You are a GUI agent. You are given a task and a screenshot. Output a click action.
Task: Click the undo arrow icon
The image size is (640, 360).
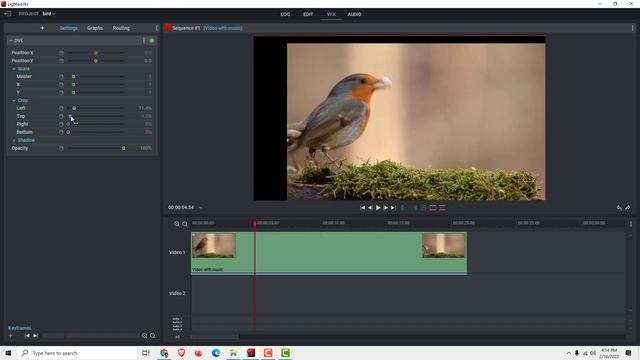[619, 208]
